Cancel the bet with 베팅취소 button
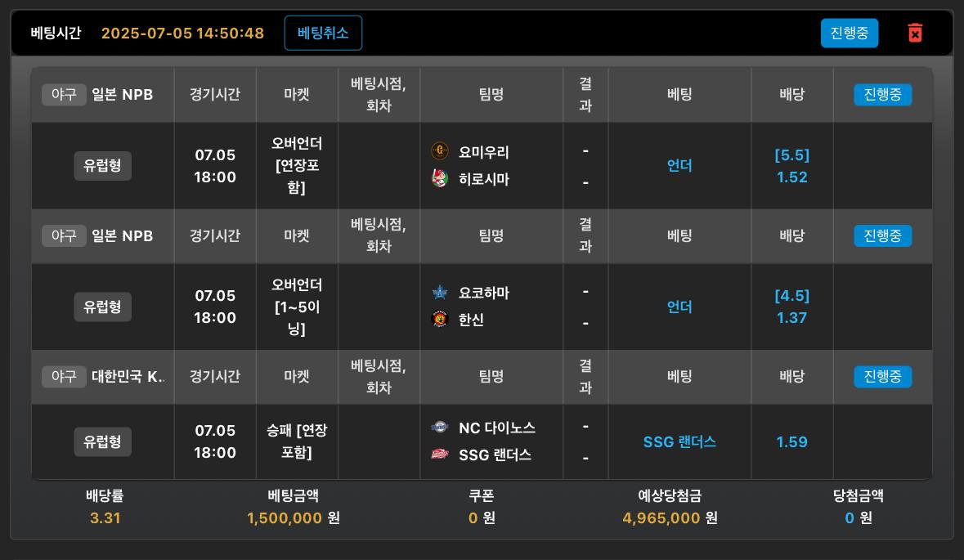964x560 pixels. coord(324,34)
